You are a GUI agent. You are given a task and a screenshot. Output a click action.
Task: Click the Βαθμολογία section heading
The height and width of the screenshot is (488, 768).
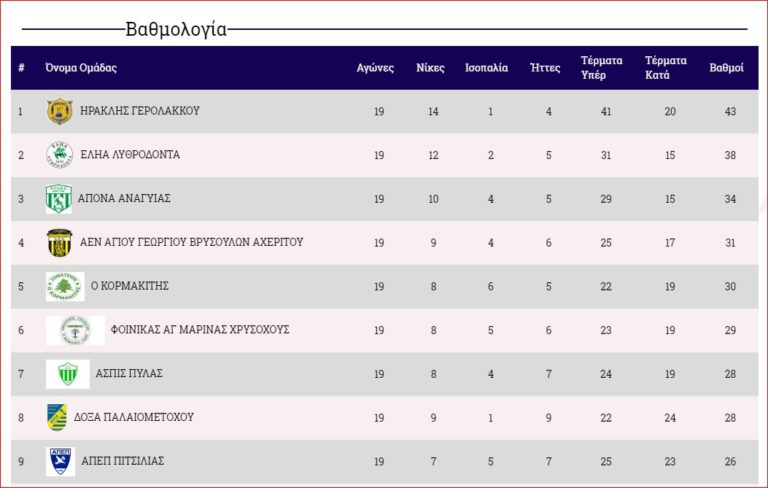[176, 29]
